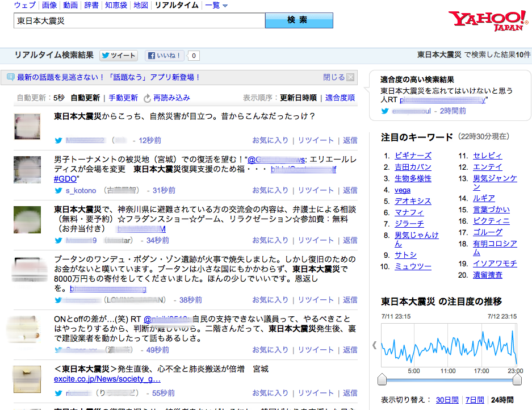The image size is (532, 410).
Task: Open the excite.co.jp news link
Action: pyautogui.click(x=107, y=379)
